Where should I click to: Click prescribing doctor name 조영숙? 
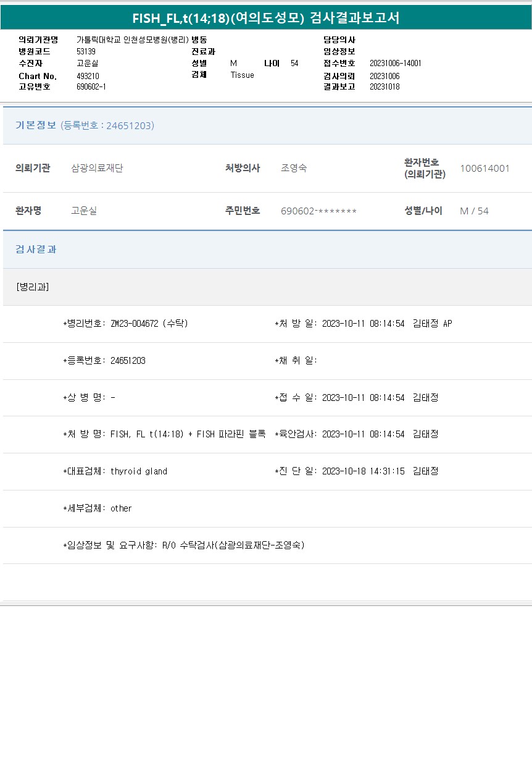click(294, 168)
